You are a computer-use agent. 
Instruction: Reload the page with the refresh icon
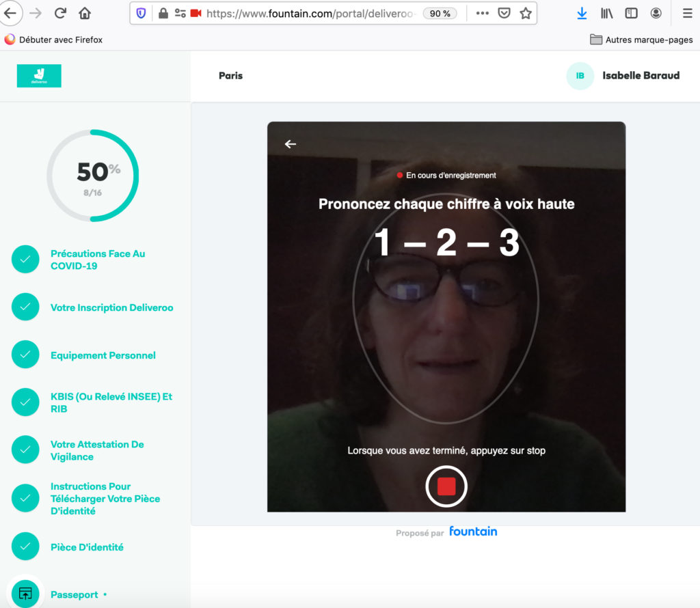pos(60,14)
